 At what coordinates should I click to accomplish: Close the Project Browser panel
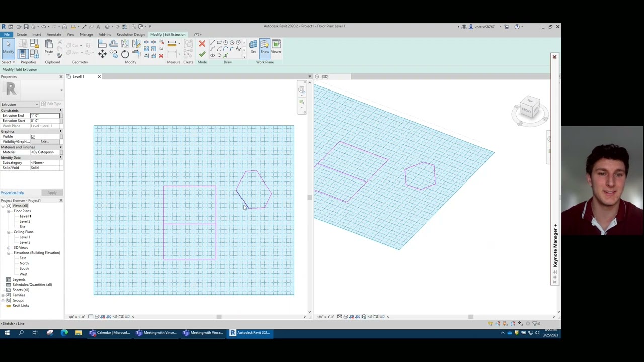pyautogui.click(x=61, y=200)
